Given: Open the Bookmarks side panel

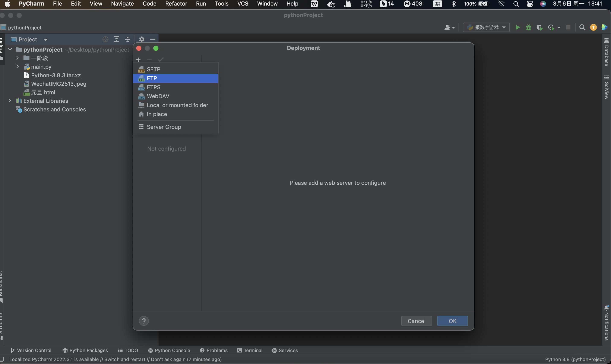Looking at the screenshot, I should click(1, 287).
